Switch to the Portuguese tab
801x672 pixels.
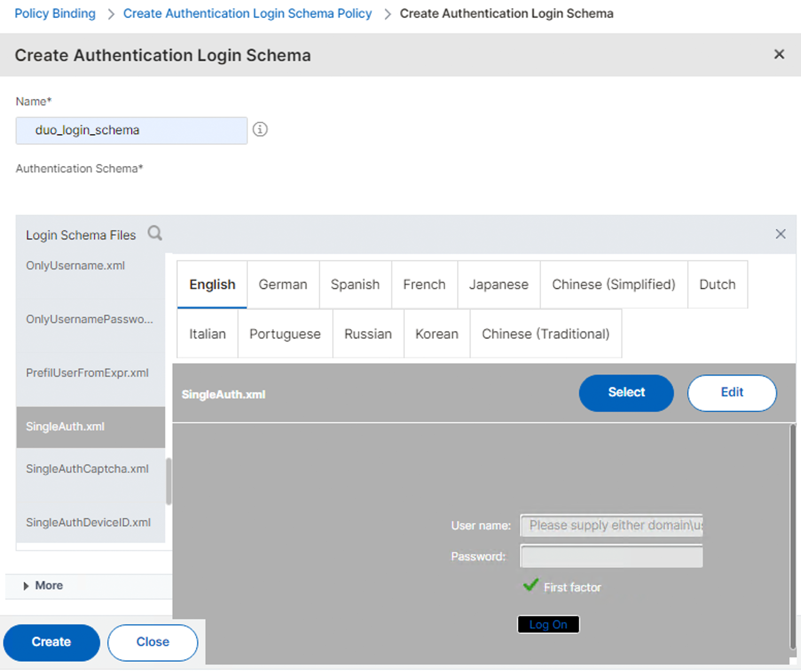click(x=285, y=334)
